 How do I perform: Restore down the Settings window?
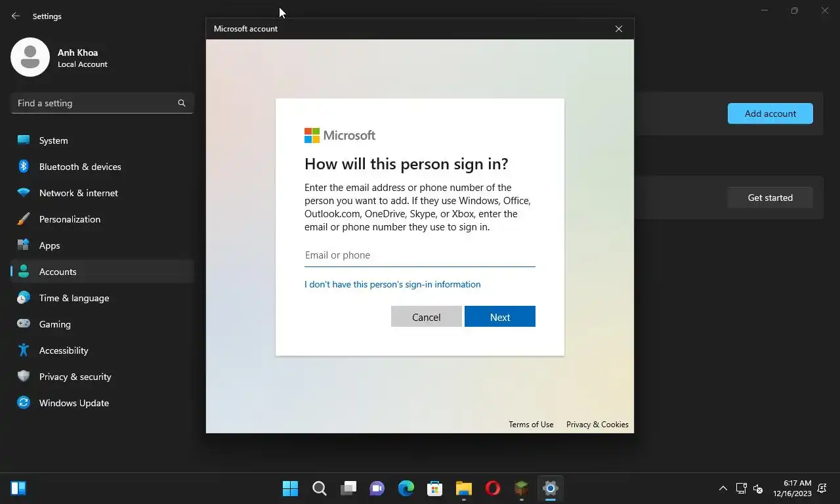[795, 10]
